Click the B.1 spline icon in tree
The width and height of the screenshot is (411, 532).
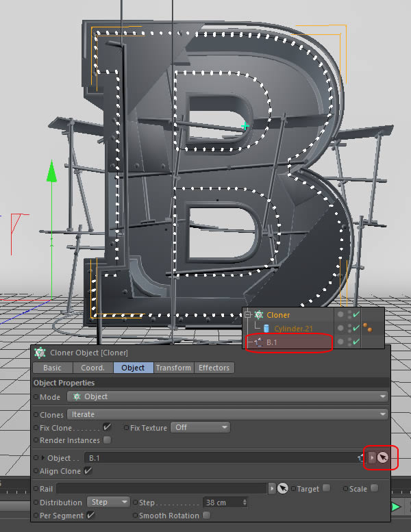point(259,342)
